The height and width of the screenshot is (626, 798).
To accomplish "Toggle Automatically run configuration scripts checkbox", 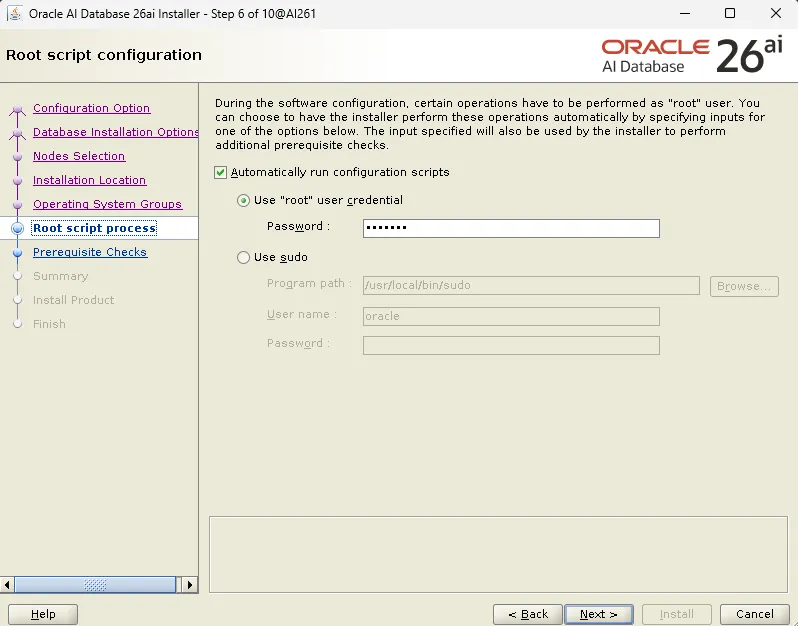I will (220, 173).
